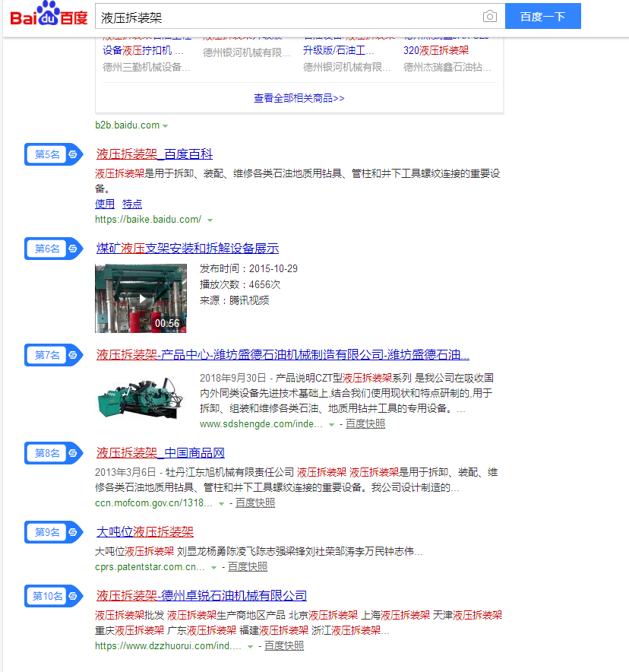629x672 pixels.
Task: Click the https://baike.baidu.com/ URL
Action: point(148,220)
